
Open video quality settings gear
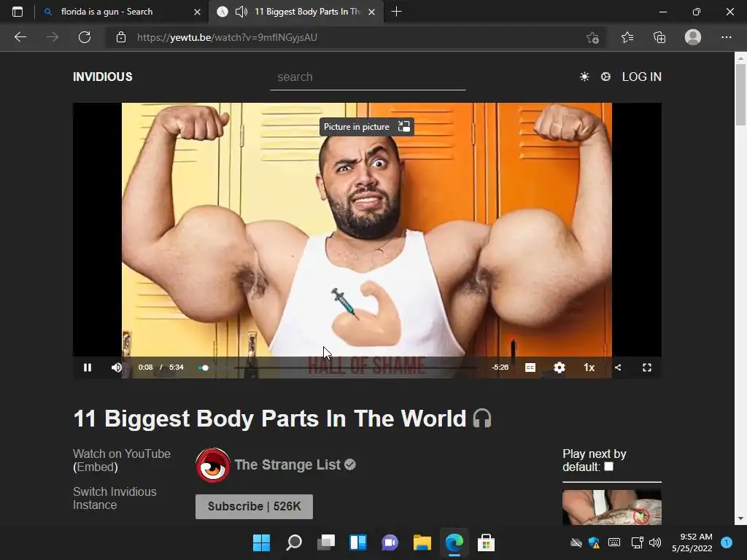click(560, 367)
